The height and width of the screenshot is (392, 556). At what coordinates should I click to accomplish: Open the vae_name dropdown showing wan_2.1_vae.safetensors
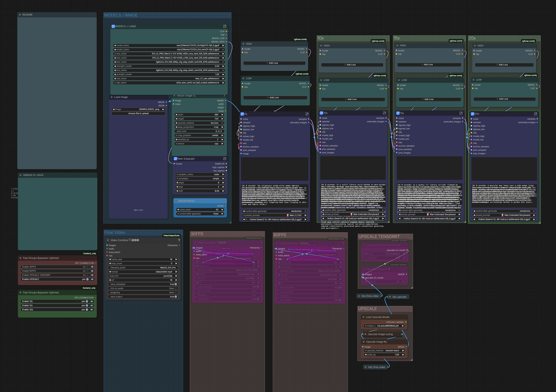[169, 78]
